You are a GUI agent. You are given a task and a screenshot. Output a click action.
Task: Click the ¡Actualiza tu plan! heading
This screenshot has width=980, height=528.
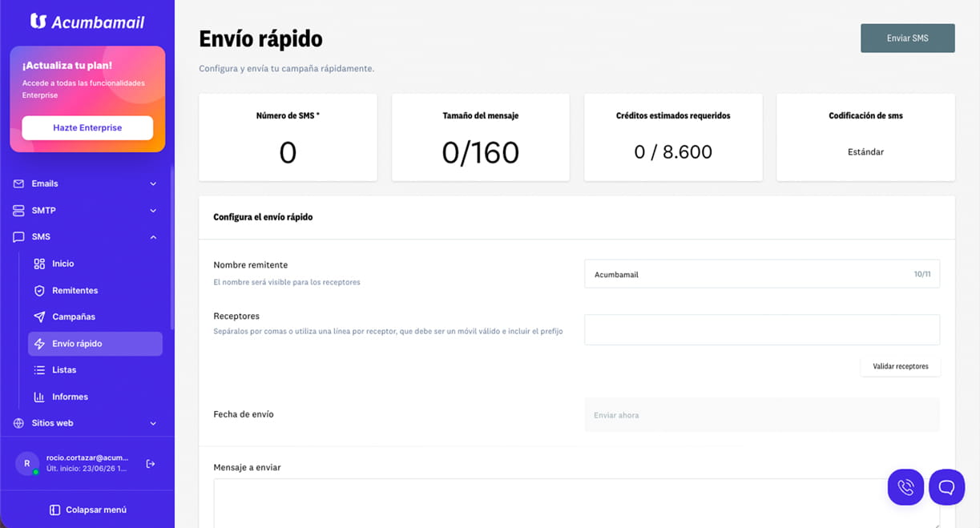(67, 66)
